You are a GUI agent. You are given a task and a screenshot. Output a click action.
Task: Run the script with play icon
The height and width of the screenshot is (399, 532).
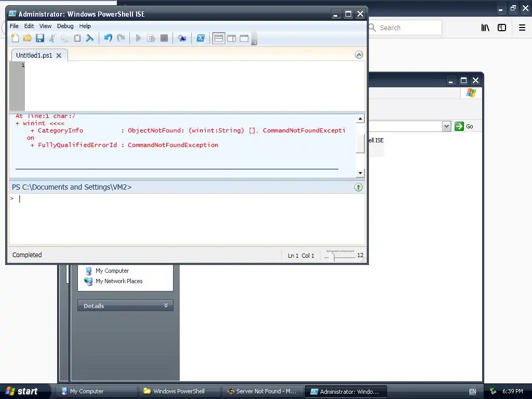138,38
